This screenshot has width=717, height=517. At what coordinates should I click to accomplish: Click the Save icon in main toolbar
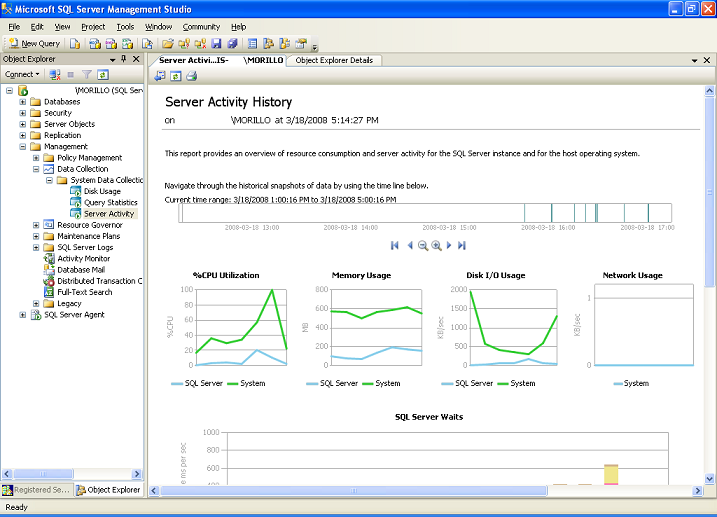pos(216,44)
